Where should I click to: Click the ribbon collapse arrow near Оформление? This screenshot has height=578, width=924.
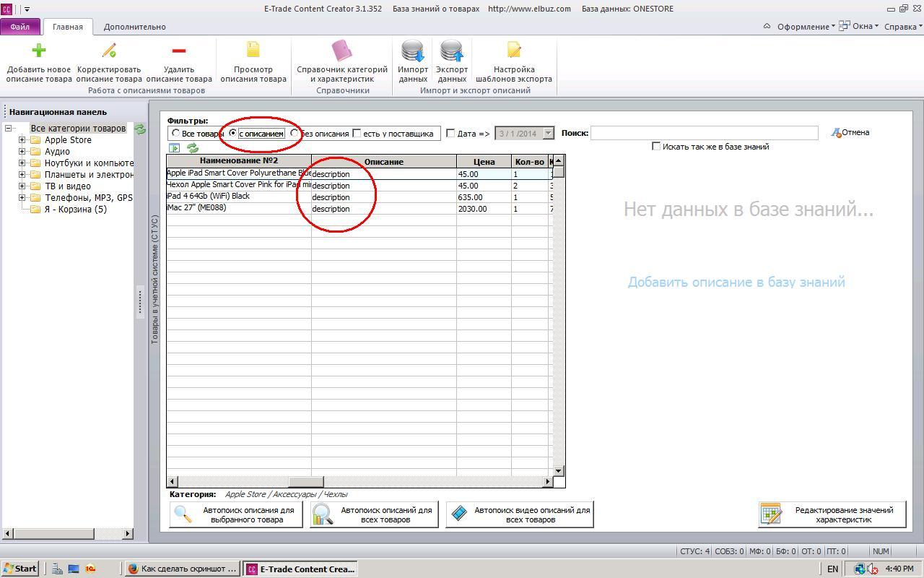[767, 26]
